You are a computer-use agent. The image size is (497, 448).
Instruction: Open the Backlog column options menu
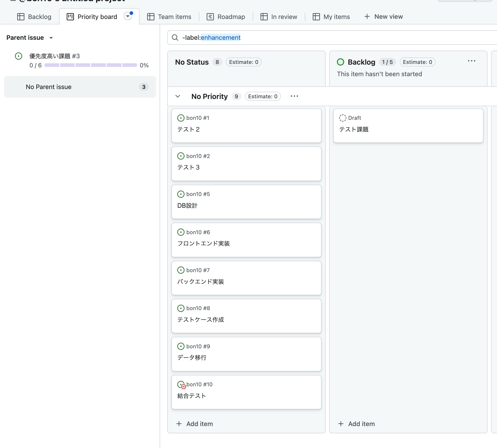pos(471,61)
